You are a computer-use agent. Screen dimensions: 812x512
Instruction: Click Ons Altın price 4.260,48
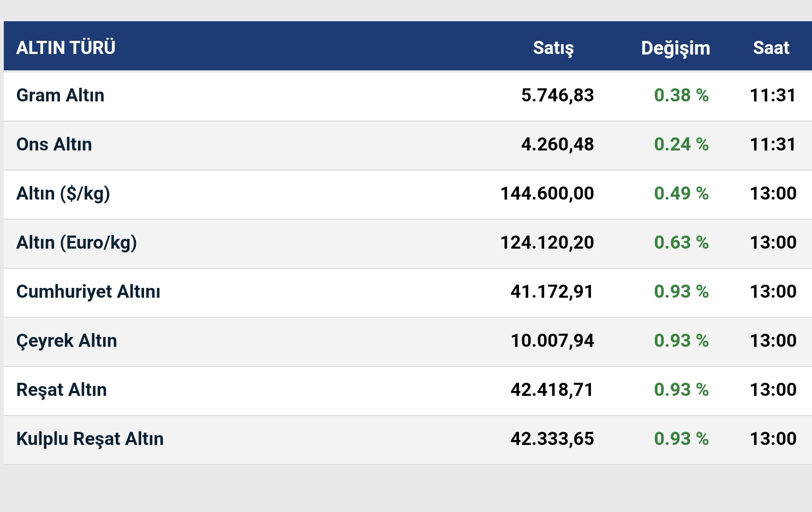coord(557,144)
